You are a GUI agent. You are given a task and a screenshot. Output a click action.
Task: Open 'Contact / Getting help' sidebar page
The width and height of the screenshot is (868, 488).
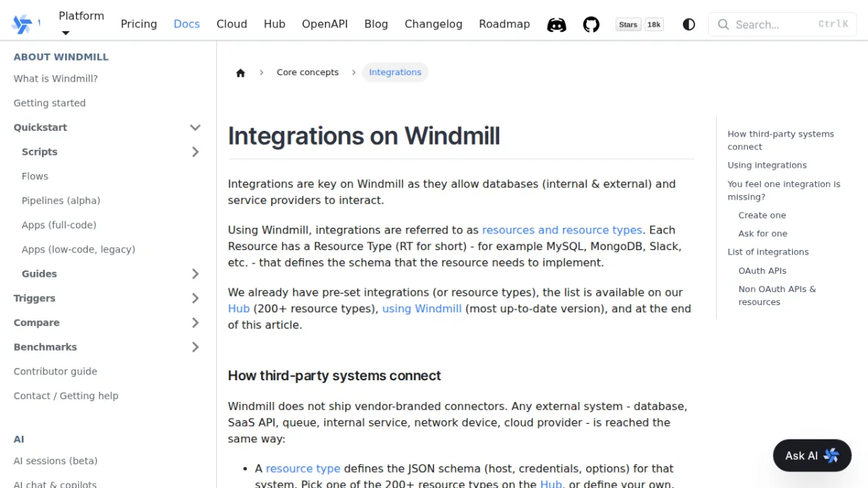[66, 396]
